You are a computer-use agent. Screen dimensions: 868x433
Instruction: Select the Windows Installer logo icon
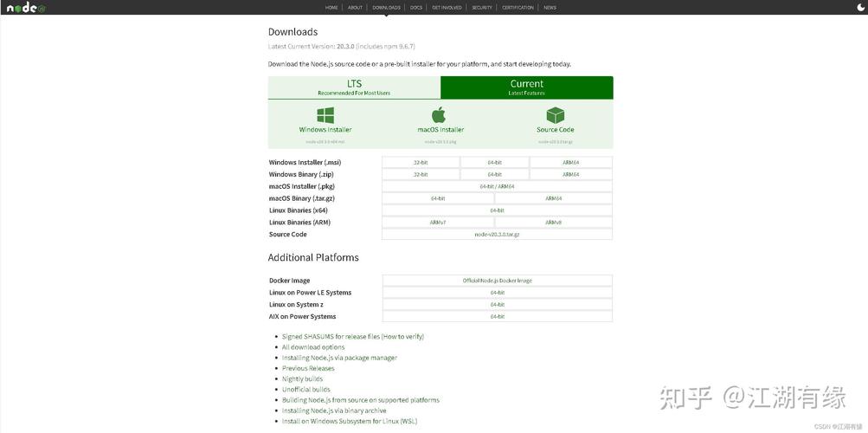point(325,115)
